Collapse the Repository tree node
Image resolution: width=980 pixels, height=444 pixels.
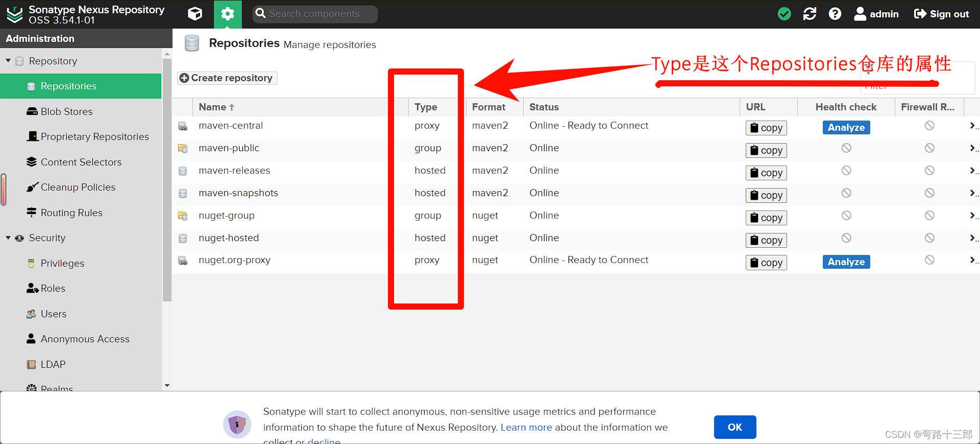(x=8, y=61)
